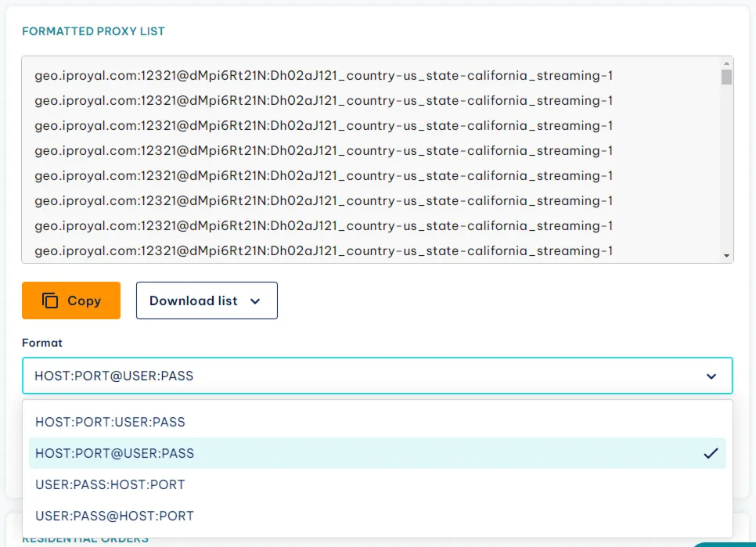The image size is (756, 547).
Task: Click the scrollbar up arrow in proxy list
Action: 726,63
